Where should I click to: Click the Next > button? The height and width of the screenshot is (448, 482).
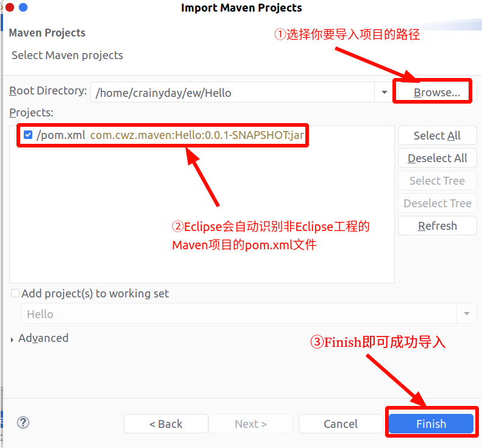[x=251, y=424]
